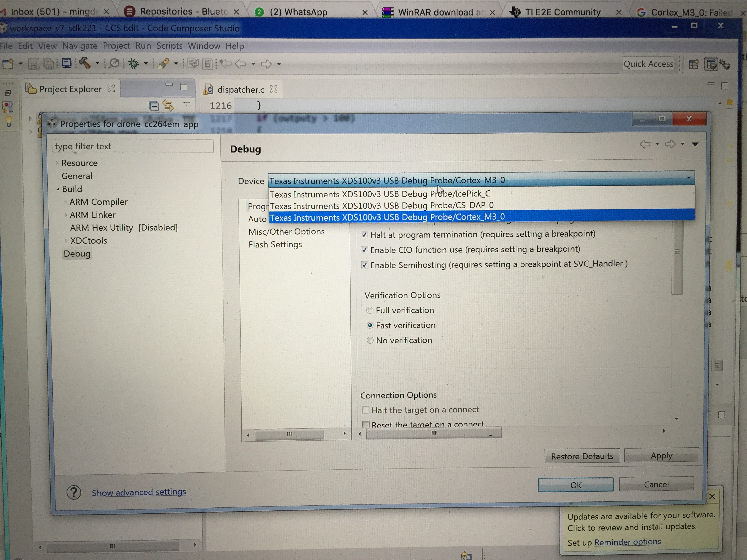The image size is (747, 560).
Task: Choose the Cortex_M3_0 option in the list
Action: point(482,217)
